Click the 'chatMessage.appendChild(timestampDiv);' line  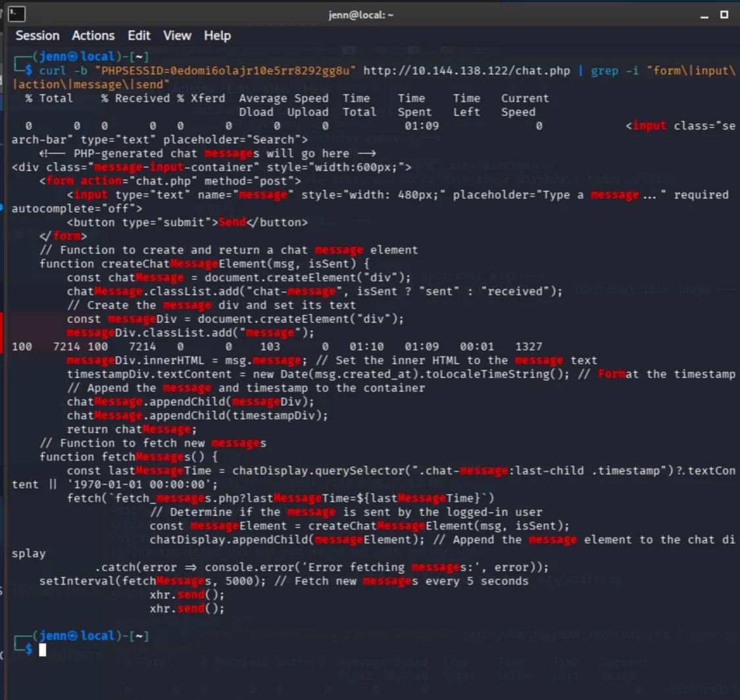click(x=197, y=416)
